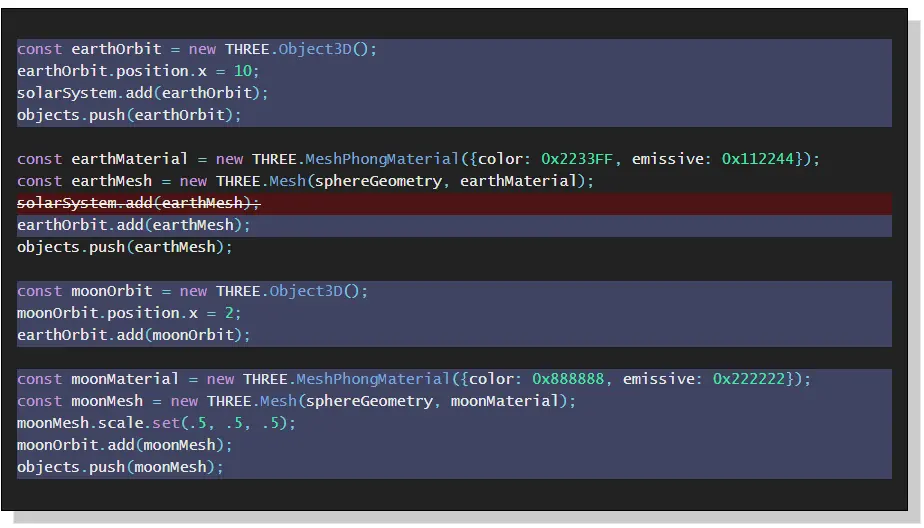Click the 'const earthMaterial' declaration line
Viewport: 924px width, 528px height.
click(x=418, y=159)
